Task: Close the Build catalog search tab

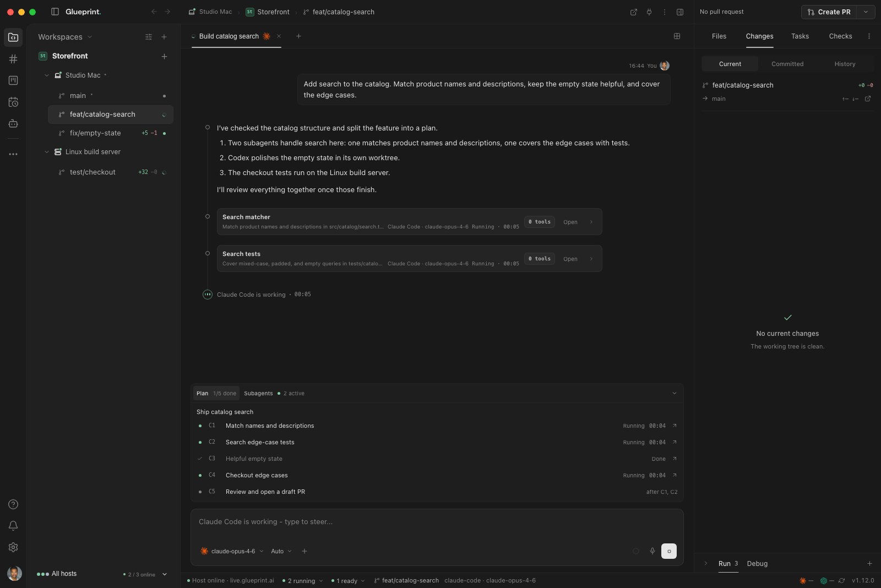Action: [x=279, y=36]
